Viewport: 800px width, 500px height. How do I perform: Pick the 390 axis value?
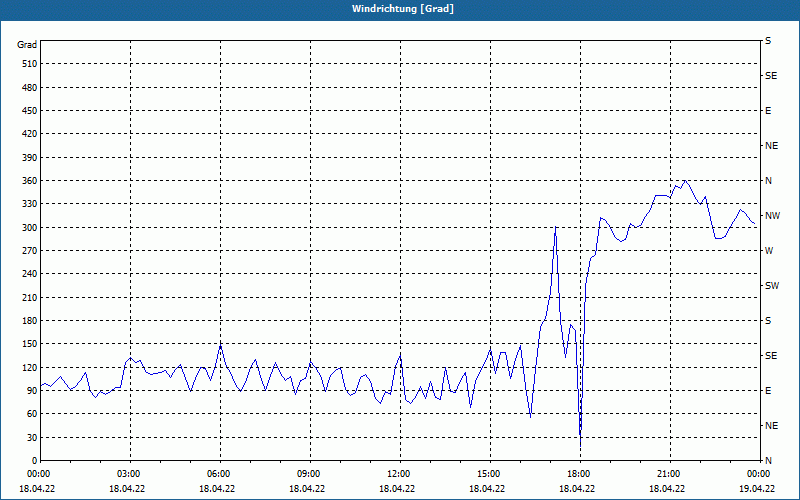coord(30,157)
